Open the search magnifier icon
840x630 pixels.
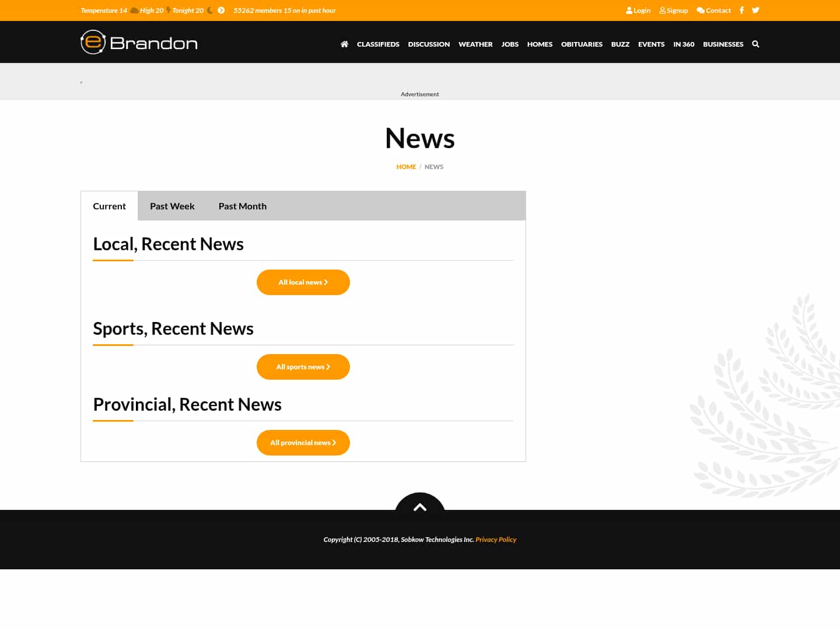coord(755,44)
